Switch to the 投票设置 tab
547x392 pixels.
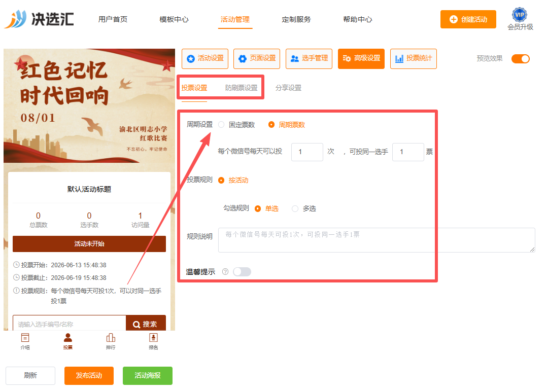tap(194, 88)
